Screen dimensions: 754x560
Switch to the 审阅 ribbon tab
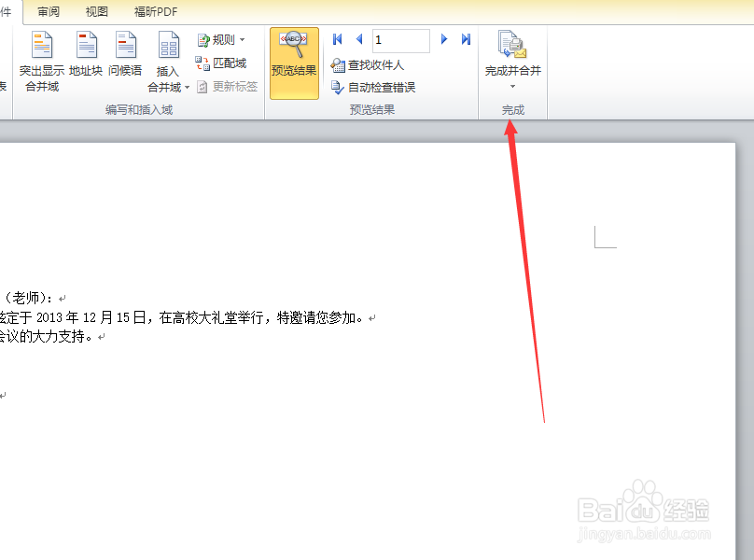point(49,12)
